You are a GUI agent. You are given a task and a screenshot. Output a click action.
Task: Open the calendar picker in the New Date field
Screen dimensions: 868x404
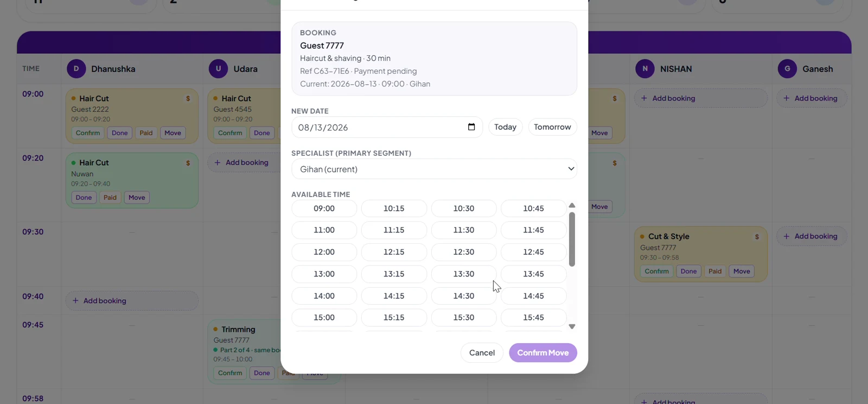(471, 127)
